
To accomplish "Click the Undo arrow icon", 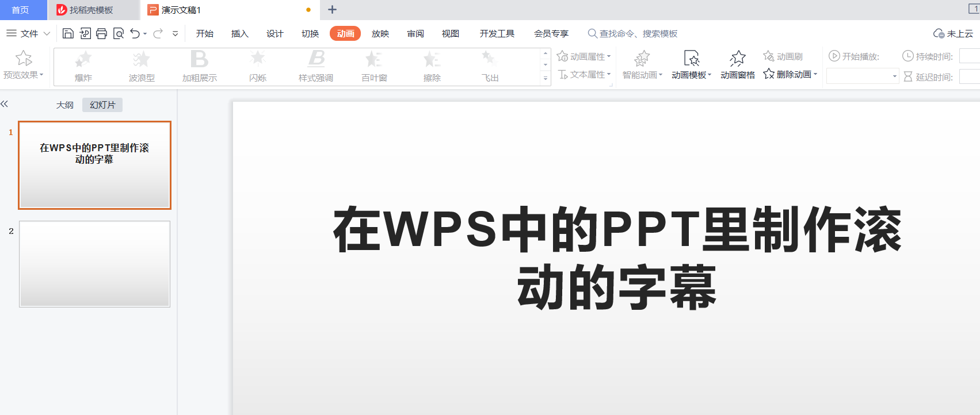I will 135,33.
